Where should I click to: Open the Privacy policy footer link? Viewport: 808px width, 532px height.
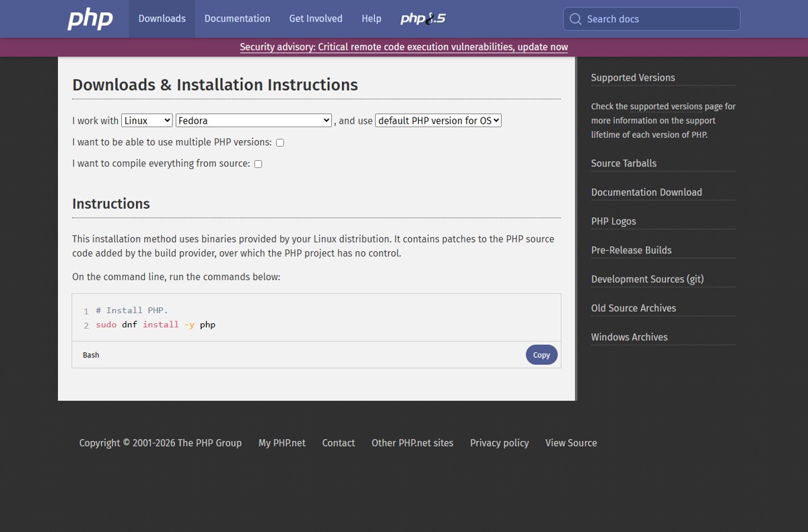(x=500, y=442)
